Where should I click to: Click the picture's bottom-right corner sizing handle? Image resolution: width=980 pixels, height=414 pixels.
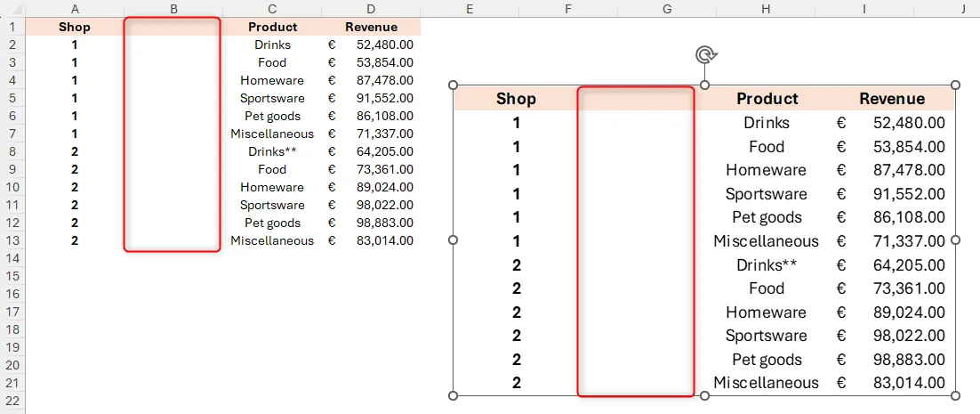click(x=955, y=395)
